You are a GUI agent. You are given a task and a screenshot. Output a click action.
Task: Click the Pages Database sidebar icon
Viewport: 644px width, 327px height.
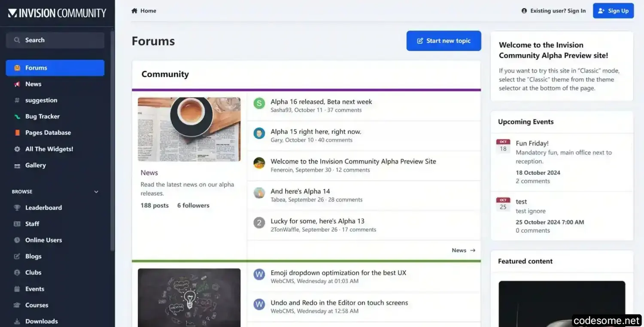(x=17, y=133)
